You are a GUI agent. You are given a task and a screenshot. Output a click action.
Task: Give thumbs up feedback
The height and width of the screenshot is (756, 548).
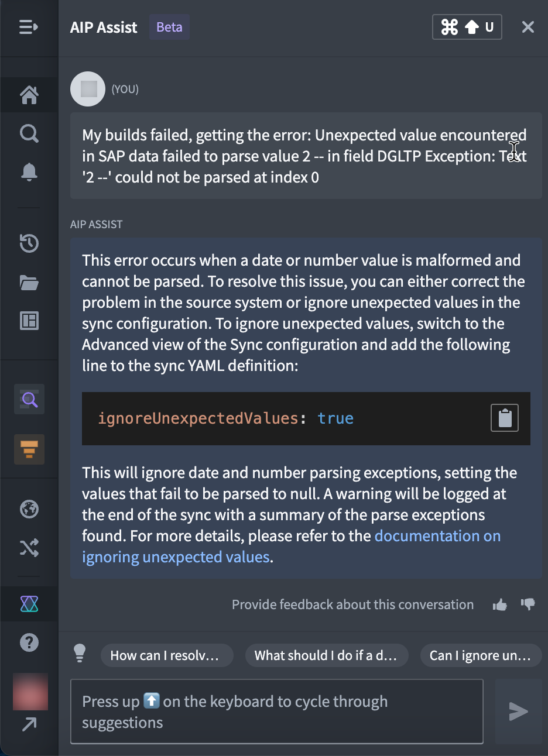499,605
